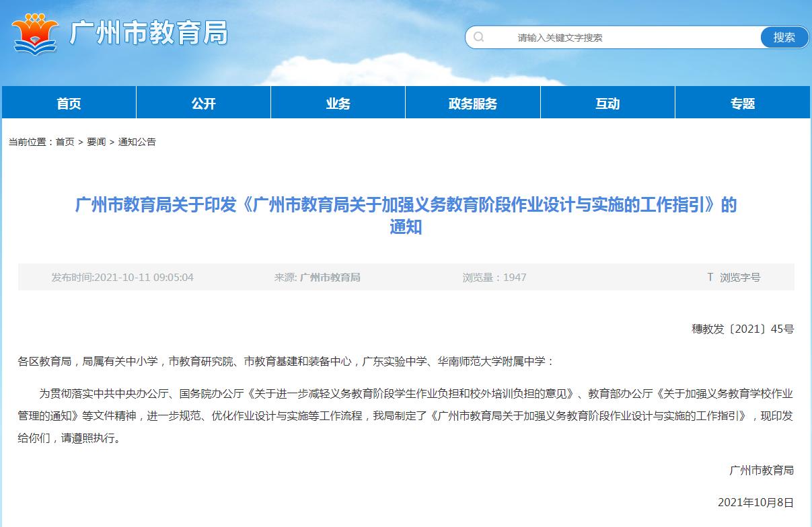Open the 互动 navigation tab

click(x=607, y=104)
